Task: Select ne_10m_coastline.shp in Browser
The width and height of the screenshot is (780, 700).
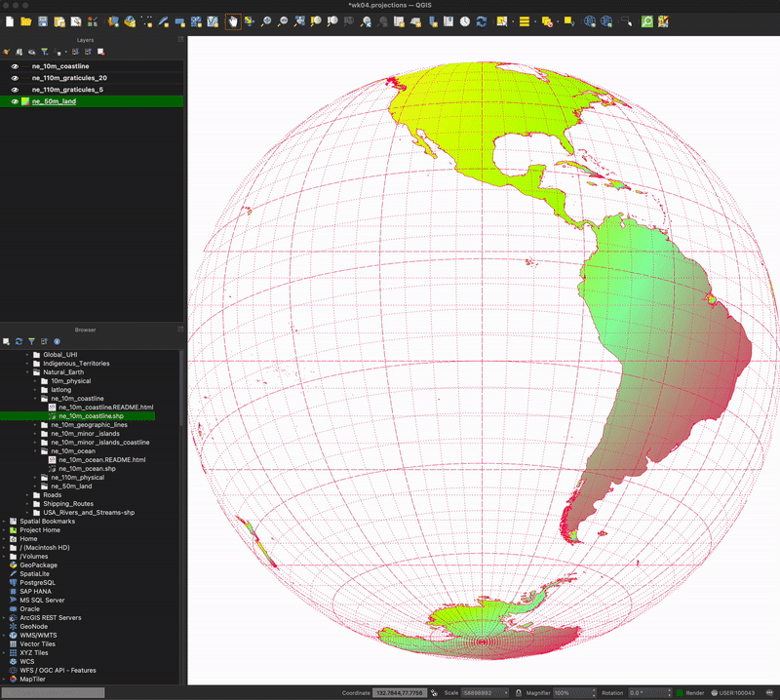Action: [x=91, y=415]
